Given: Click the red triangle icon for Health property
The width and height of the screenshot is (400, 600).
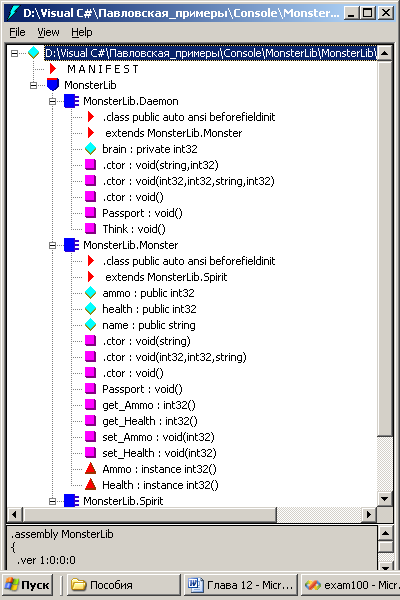Looking at the screenshot, I should tap(90, 484).
